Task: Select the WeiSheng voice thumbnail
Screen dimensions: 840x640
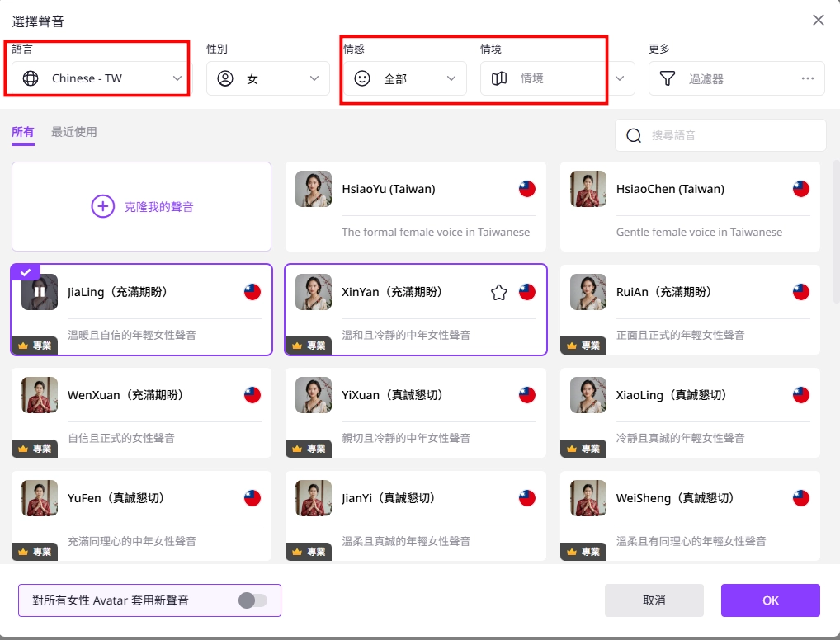Action: coord(588,498)
